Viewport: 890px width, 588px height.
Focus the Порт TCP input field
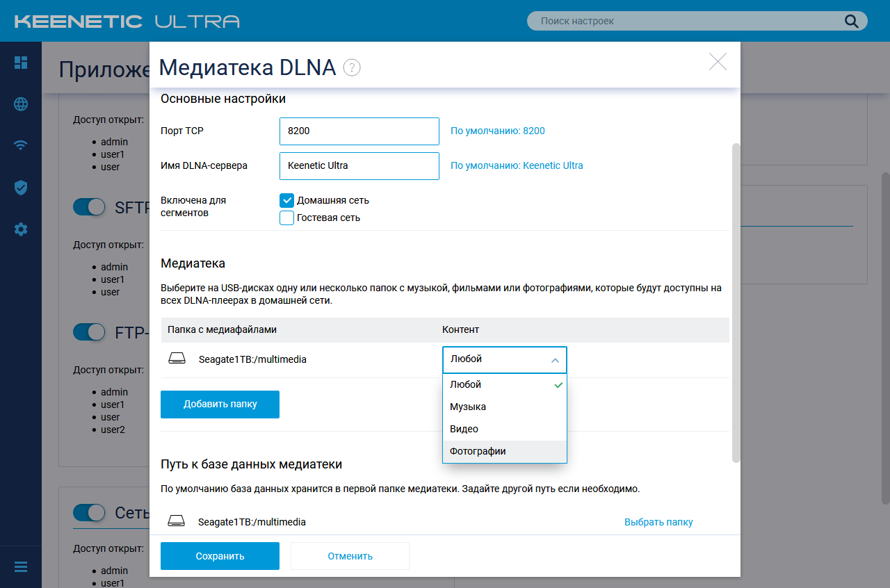tap(359, 131)
